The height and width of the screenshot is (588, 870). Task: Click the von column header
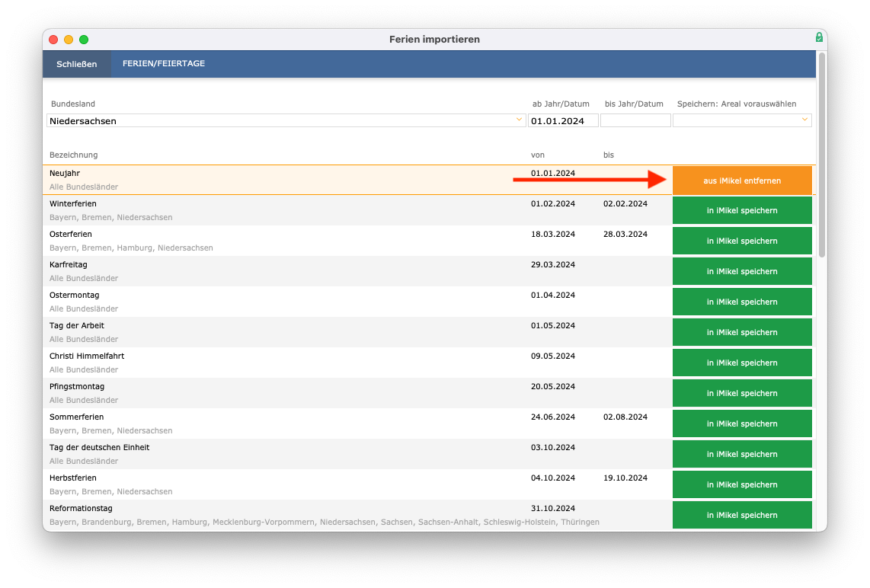click(538, 155)
